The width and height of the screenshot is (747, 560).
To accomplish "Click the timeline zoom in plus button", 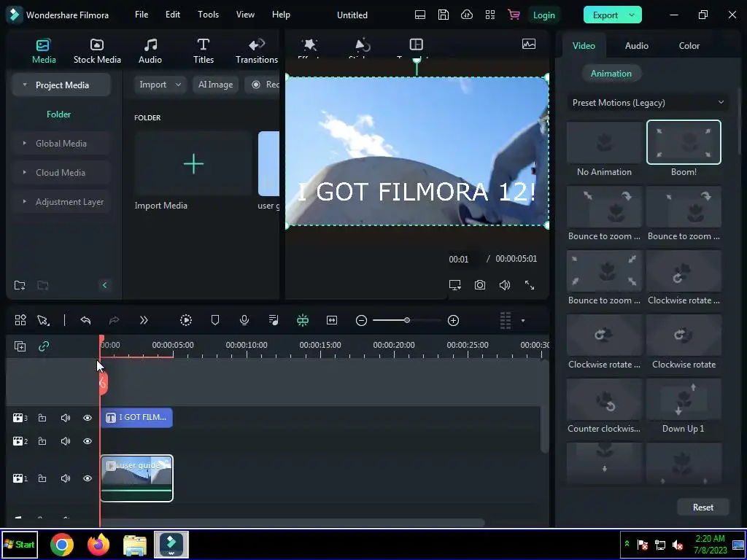I will tap(454, 321).
